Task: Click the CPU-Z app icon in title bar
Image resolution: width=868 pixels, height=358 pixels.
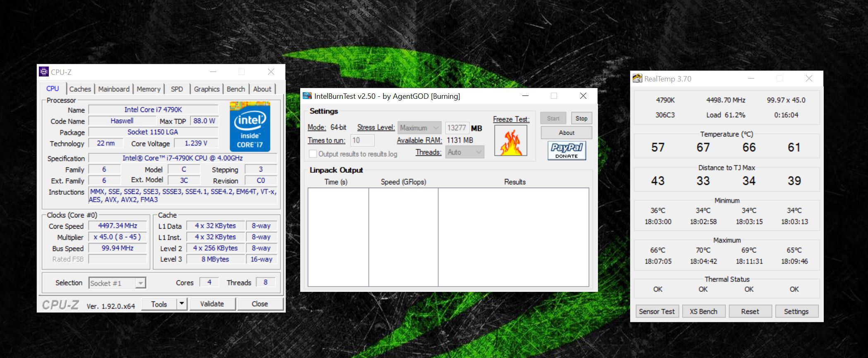Action: pyautogui.click(x=44, y=72)
